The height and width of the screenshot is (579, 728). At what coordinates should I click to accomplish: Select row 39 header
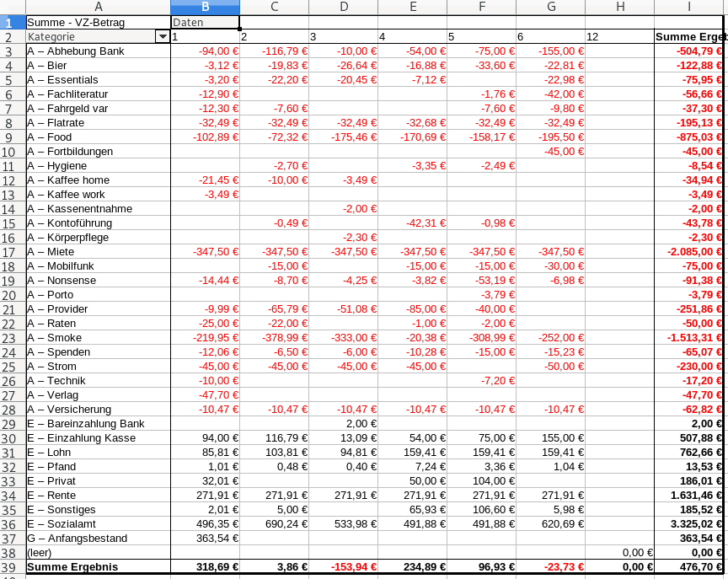[13, 567]
